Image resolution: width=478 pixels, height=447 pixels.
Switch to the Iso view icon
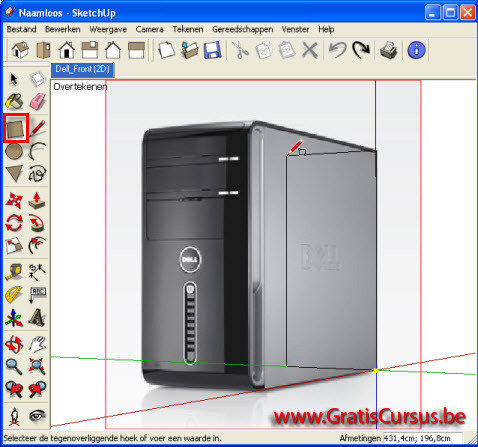coord(20,50)
